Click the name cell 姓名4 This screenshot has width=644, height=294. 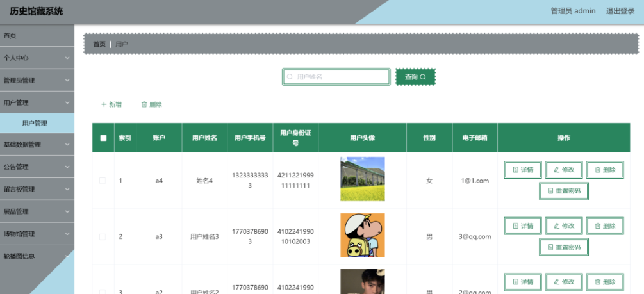click(x=204, y=181)
